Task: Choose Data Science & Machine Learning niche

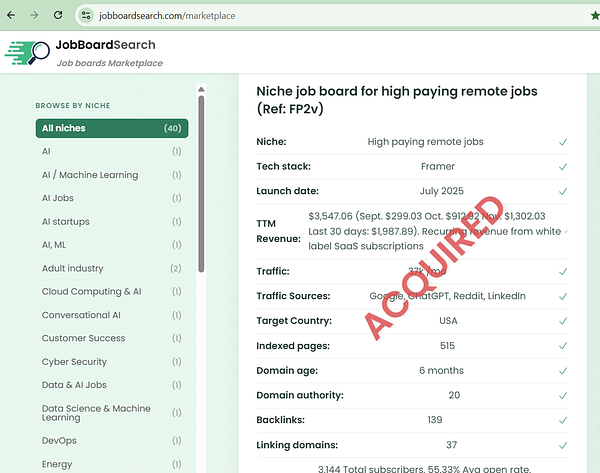Action: point(112,413)
